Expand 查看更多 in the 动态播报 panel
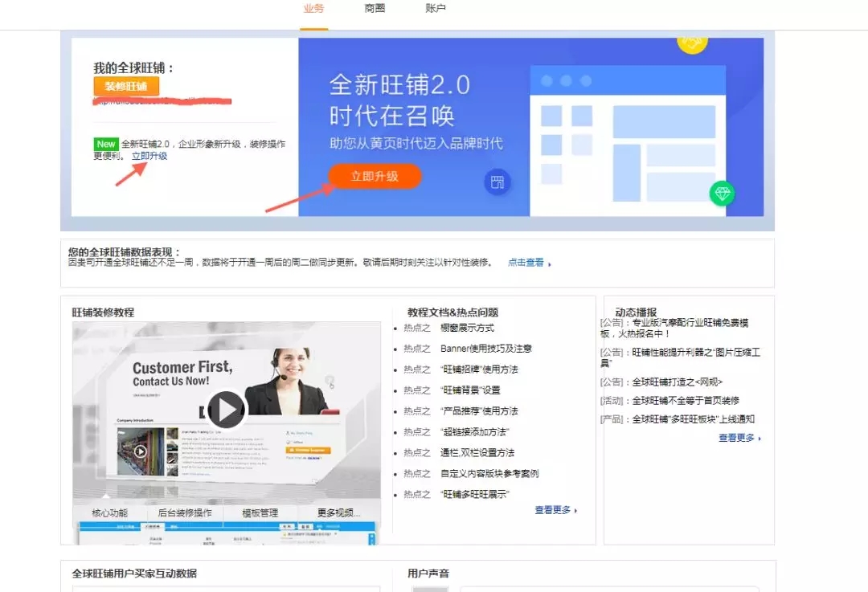This screenshot has width=868, height=592. point(736,439)
